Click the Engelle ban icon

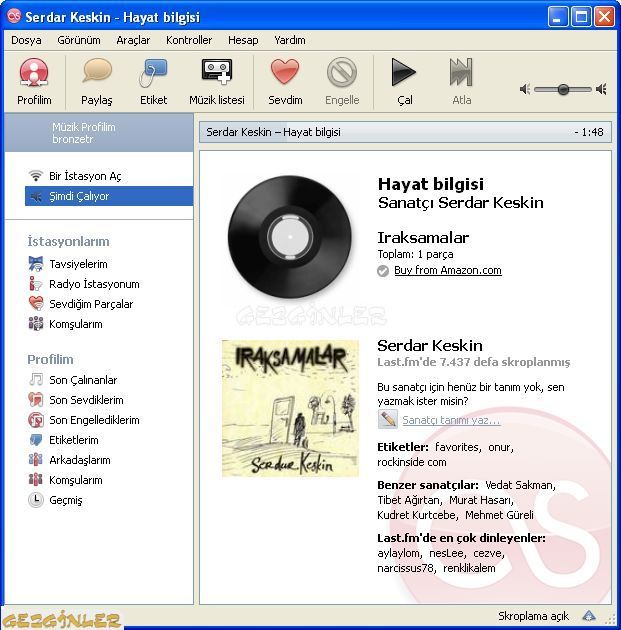tap(342, 72)
